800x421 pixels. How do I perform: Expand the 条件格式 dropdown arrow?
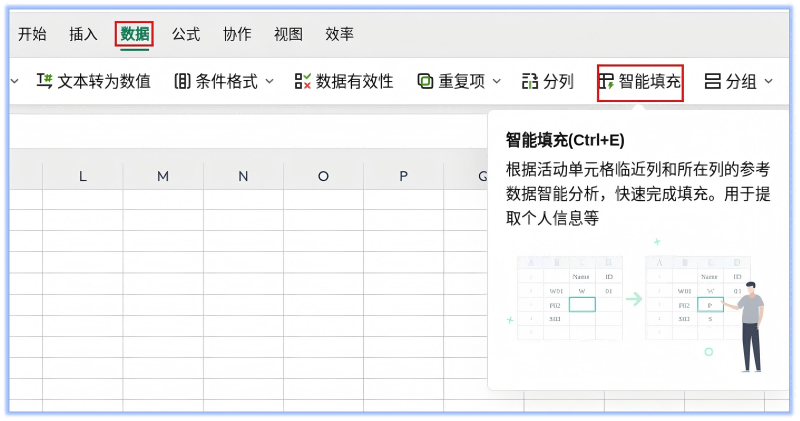(x=269, y=82)
